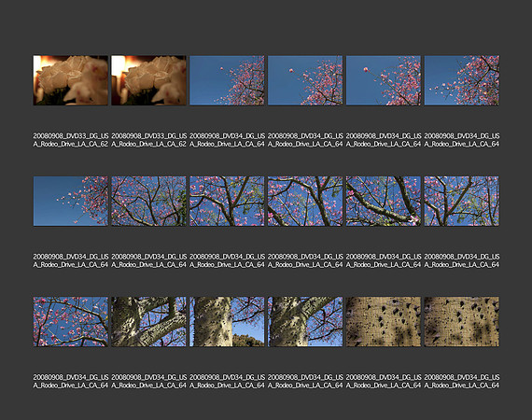This screenshot has height=420, width=532.
Task: Open the third top-row thumbnail with tiny distant bud
Action: coord(227,80)
